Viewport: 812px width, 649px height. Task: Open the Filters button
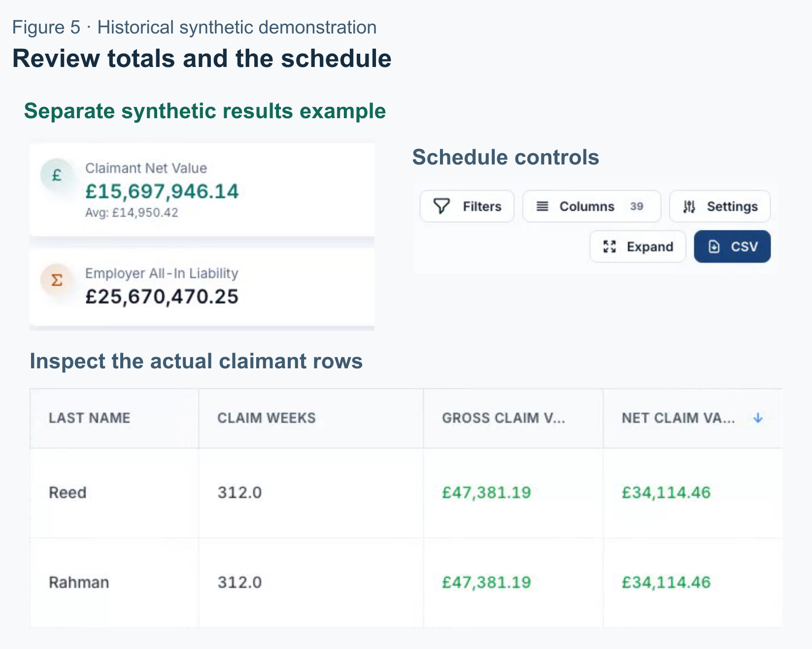click(x=467, y=206)
